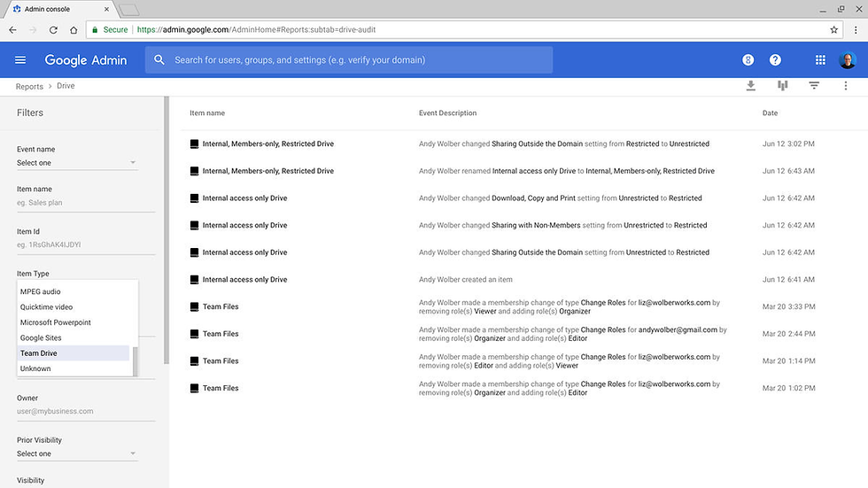The image size is (868, 488).
Task: Click date 'Mar 20 2:44 PM'
Action: click(788, 334)
